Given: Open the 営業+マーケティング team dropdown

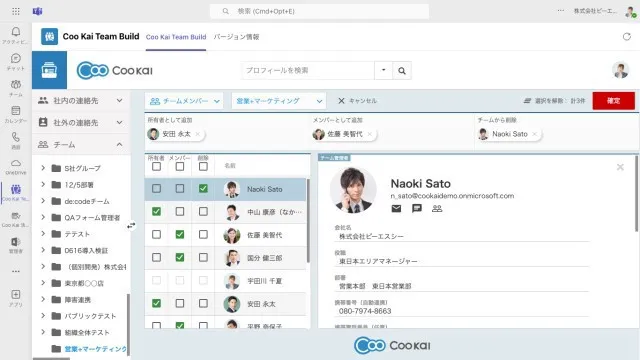Looking at the screenshot, I should coord(279,101).
